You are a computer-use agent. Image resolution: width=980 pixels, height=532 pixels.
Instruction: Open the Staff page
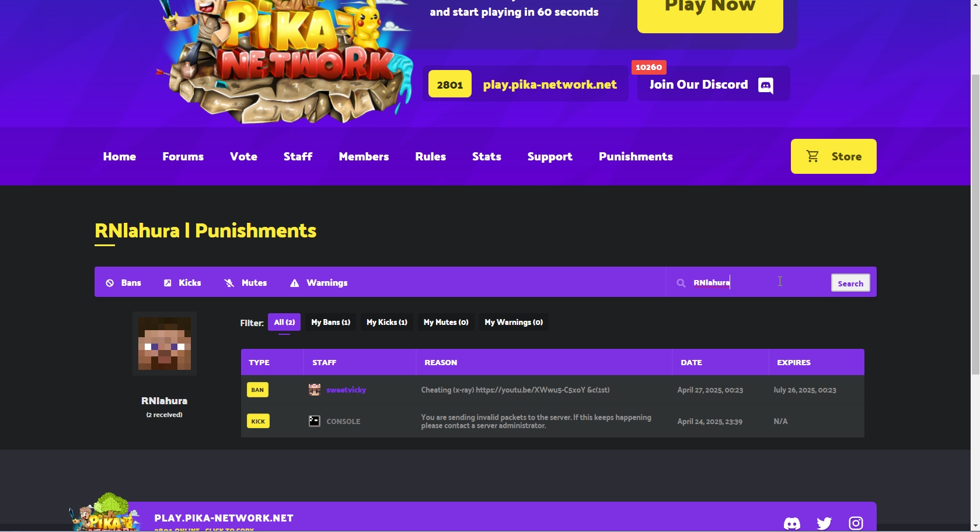click(x=298, y=156)
